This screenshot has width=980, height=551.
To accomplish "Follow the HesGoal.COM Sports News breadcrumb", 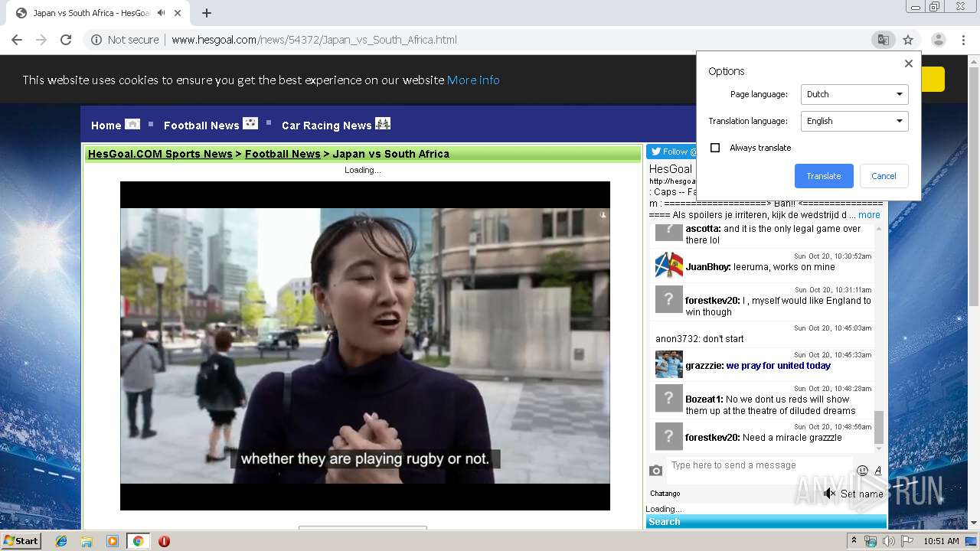I will coord(160,154).
